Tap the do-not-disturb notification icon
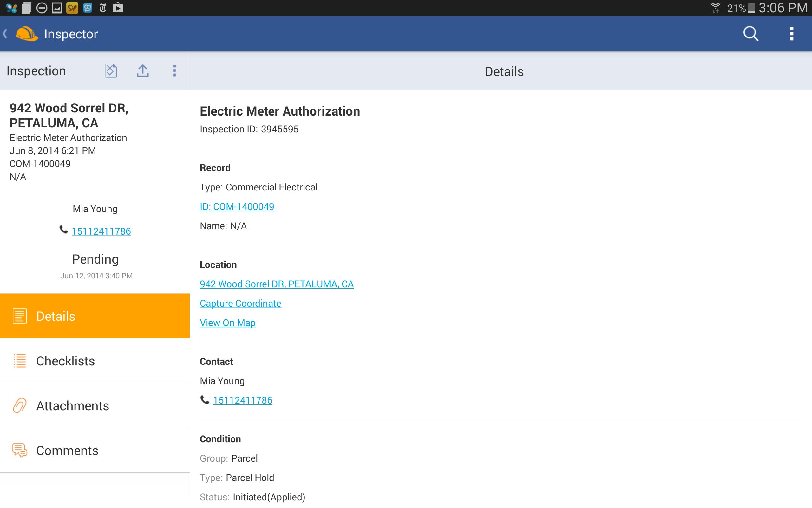Image resolution: width=812 pixels, height=508 pixels. point(42,8)
